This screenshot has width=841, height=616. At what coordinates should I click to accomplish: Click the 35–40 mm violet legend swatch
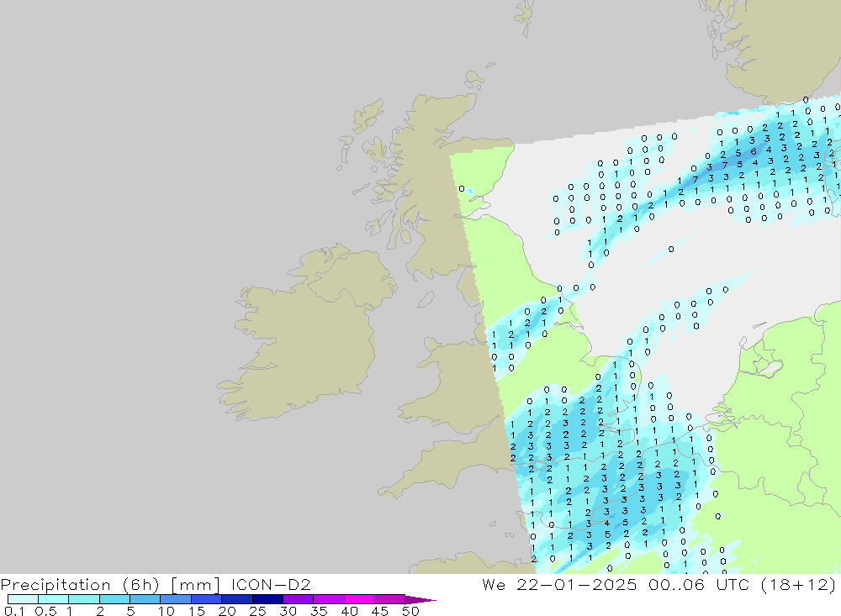click(x=329, y=599)
